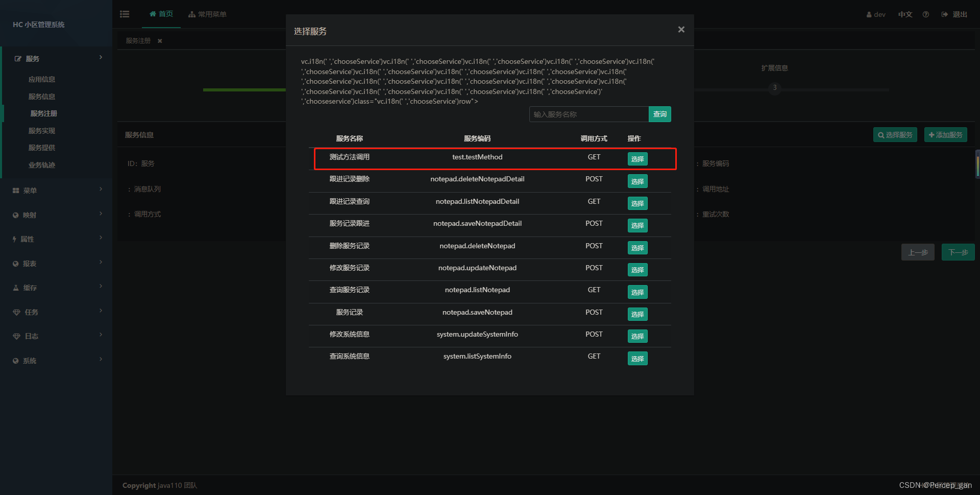Select the 修改系统信息 service name cell

pyautogui.click(x=350, y=335)
